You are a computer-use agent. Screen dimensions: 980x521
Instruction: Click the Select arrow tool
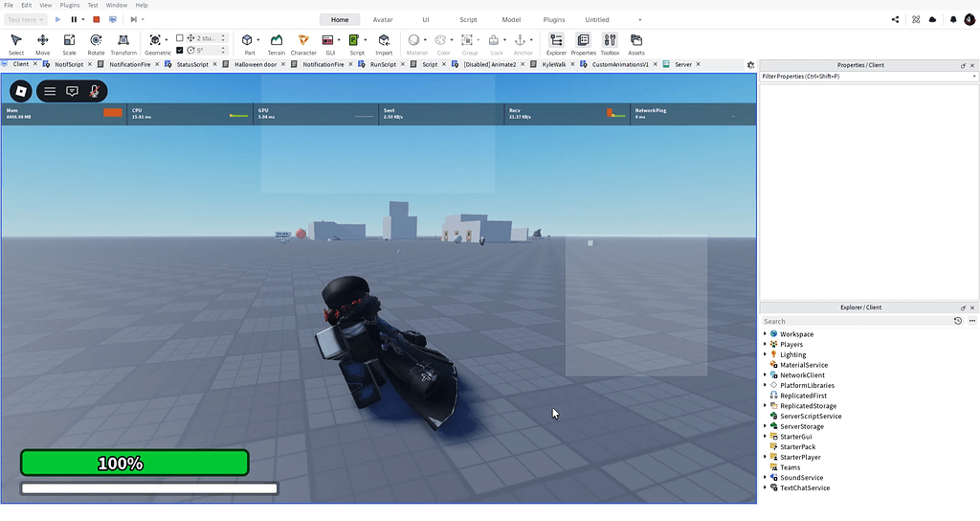[16, 44]
